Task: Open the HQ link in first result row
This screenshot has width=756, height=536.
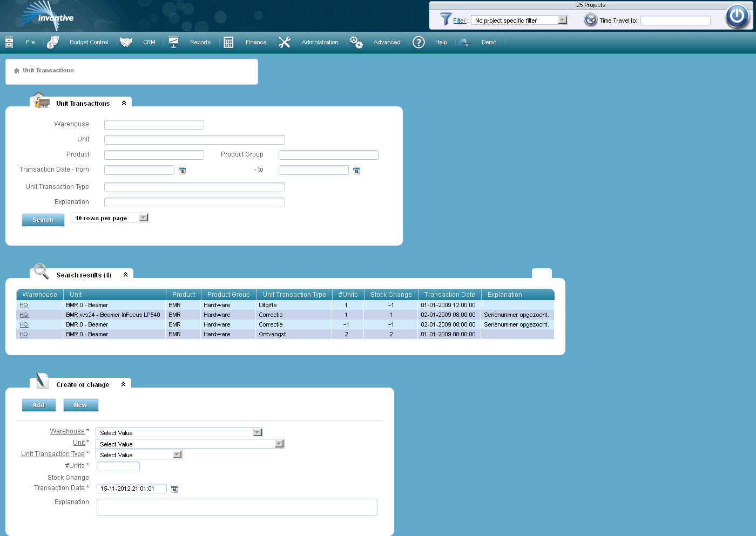Action: [24, 305]
